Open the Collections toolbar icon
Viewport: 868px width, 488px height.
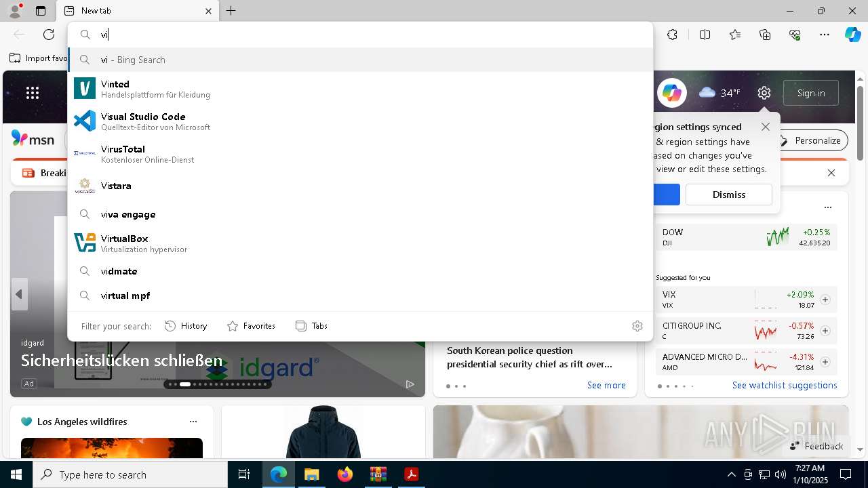tap(765, 35)
